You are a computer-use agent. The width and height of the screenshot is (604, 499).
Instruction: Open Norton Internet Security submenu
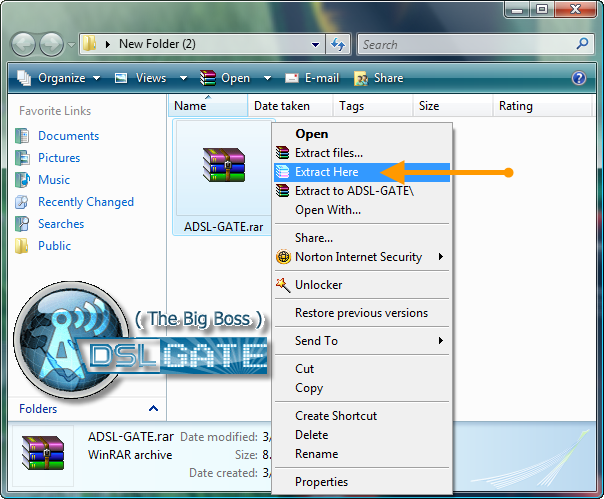point(362,257)
